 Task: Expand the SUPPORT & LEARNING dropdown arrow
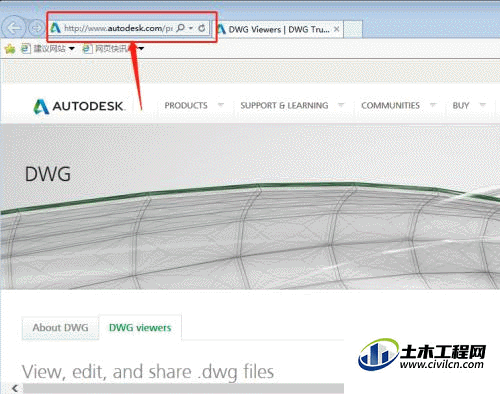(x=341, y=105)
